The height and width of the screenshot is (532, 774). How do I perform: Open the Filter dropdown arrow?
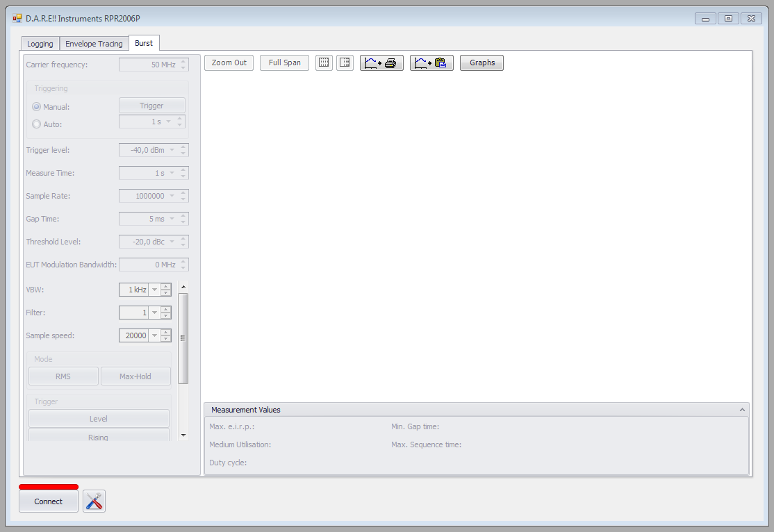(154, 313)
